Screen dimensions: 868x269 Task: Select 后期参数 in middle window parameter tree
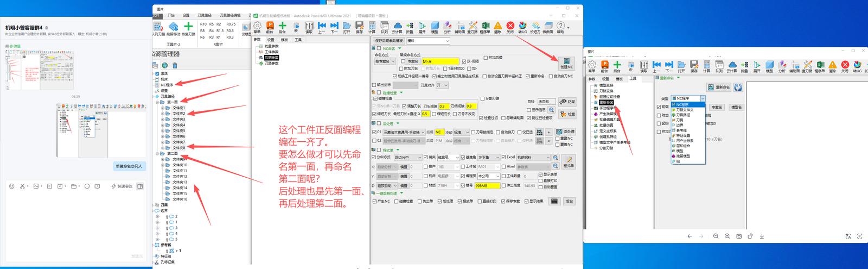point(272,58)
